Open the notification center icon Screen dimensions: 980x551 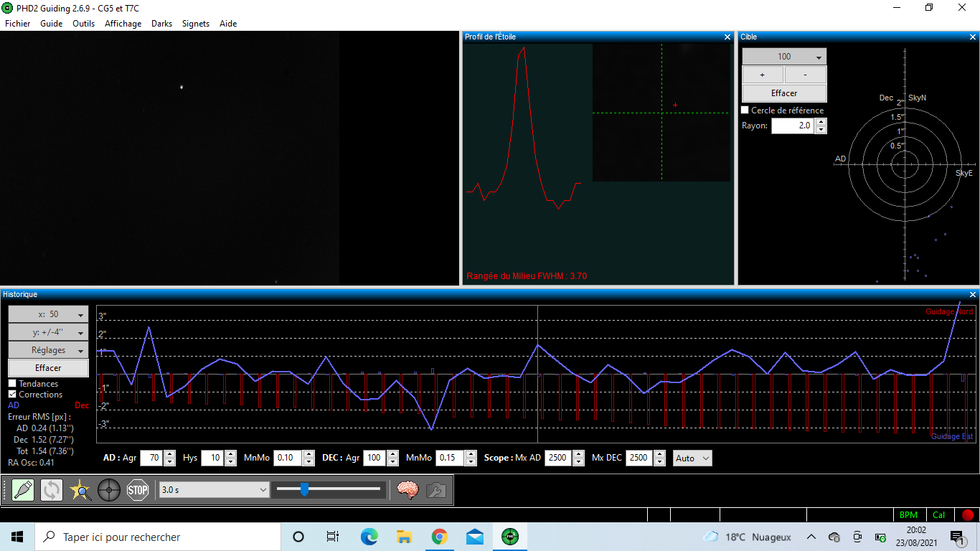coord(956,537)
